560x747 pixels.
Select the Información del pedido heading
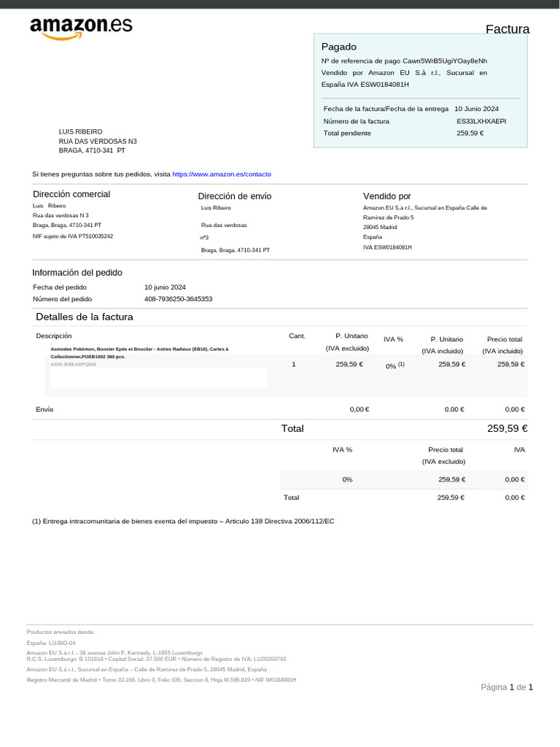pos(77,273)
